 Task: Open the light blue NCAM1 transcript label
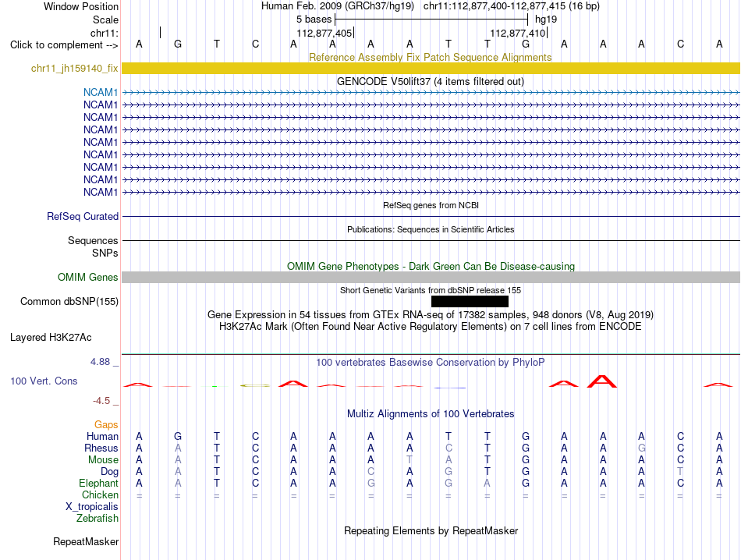[x=100, y=92]
